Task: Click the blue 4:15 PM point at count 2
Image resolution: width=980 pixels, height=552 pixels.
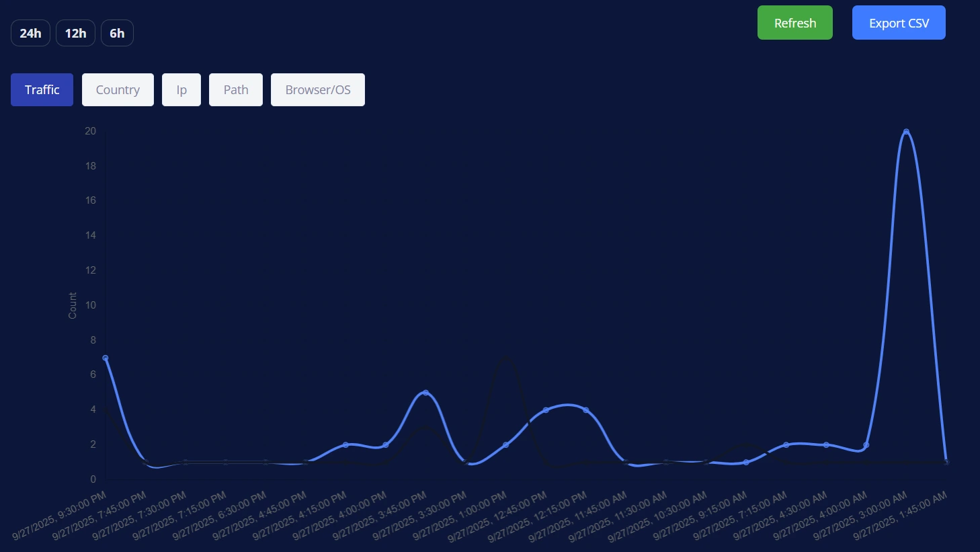Action: (x=345, y=445)
